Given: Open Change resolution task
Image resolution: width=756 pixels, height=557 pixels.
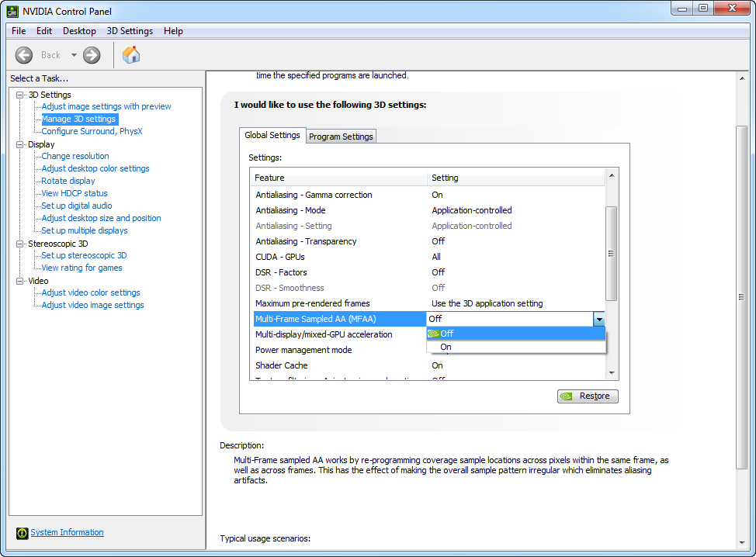Looking at the screenshot, I should [x=75, y=156].
